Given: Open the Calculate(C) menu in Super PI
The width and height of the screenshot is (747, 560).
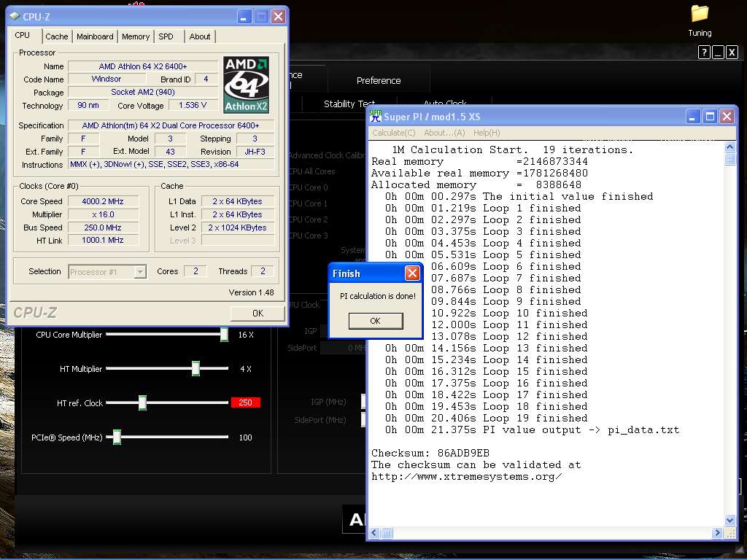Looking at the screenshot, I should click(x=393, y=133).
